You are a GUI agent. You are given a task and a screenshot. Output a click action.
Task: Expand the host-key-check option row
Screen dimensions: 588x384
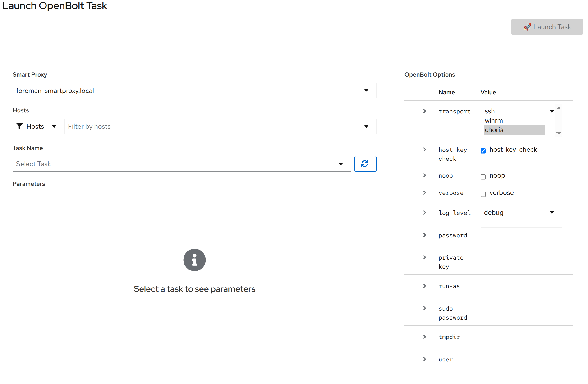(424, 149)
